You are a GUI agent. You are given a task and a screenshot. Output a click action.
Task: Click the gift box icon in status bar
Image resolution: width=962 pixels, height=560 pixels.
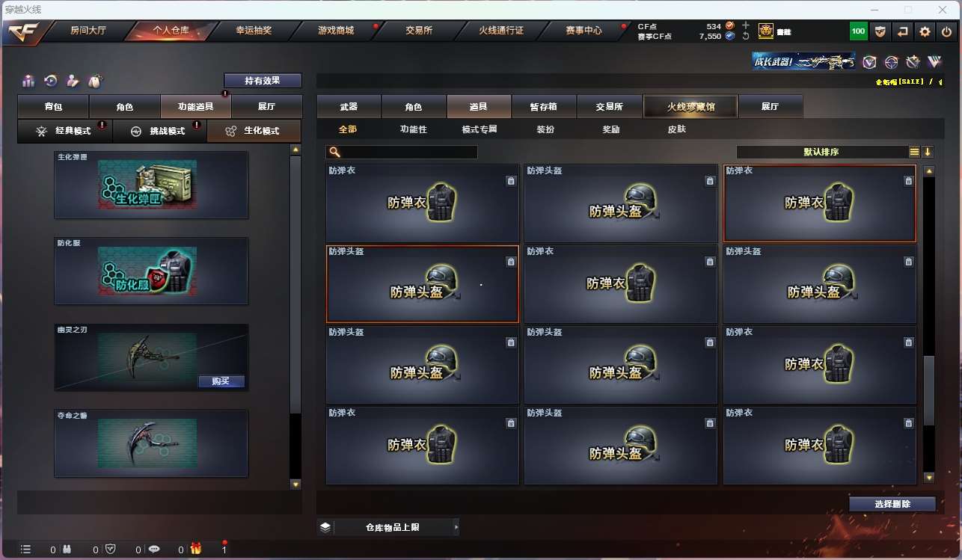196,549
